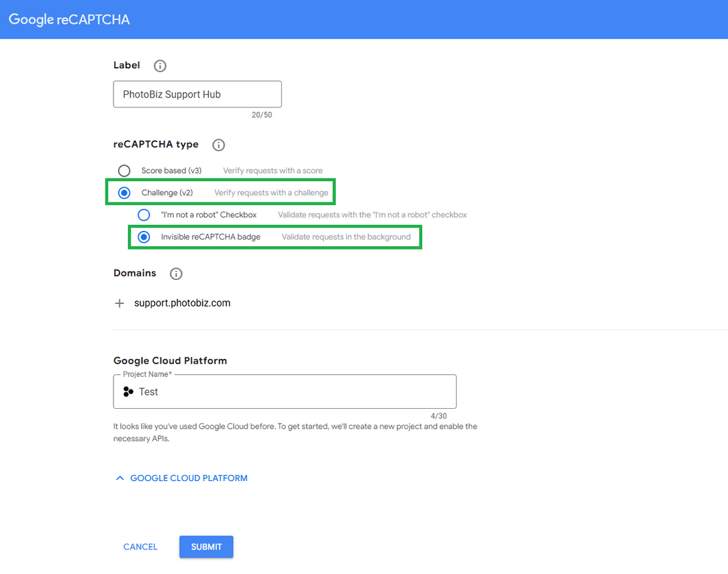The width and height of the screenshot is (728, 574).
Task: Open the Domains info tooltip icon
Action: (176, 273)
